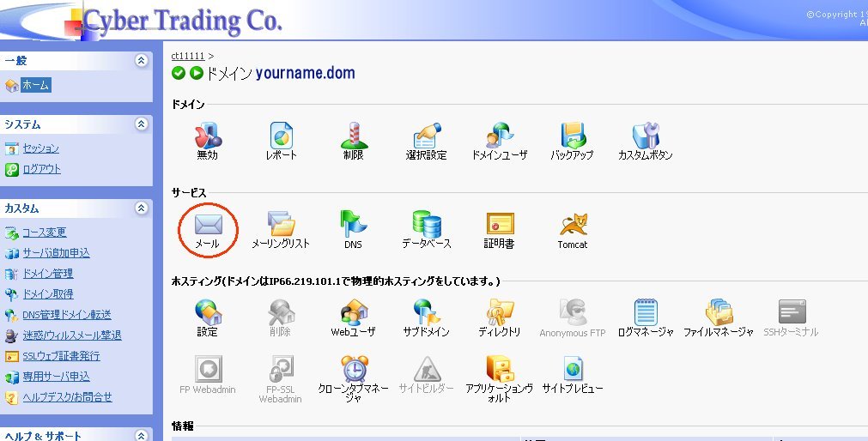
Task: Collapse the カスタム sidebar section
Action: 141,208
